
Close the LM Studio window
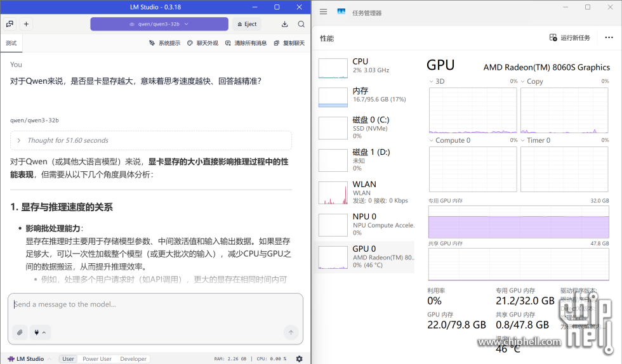point(299,7)
